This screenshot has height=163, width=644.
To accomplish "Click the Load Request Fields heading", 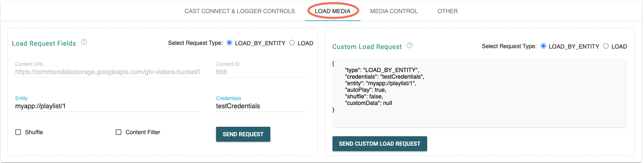I will [x=44, y=43].
